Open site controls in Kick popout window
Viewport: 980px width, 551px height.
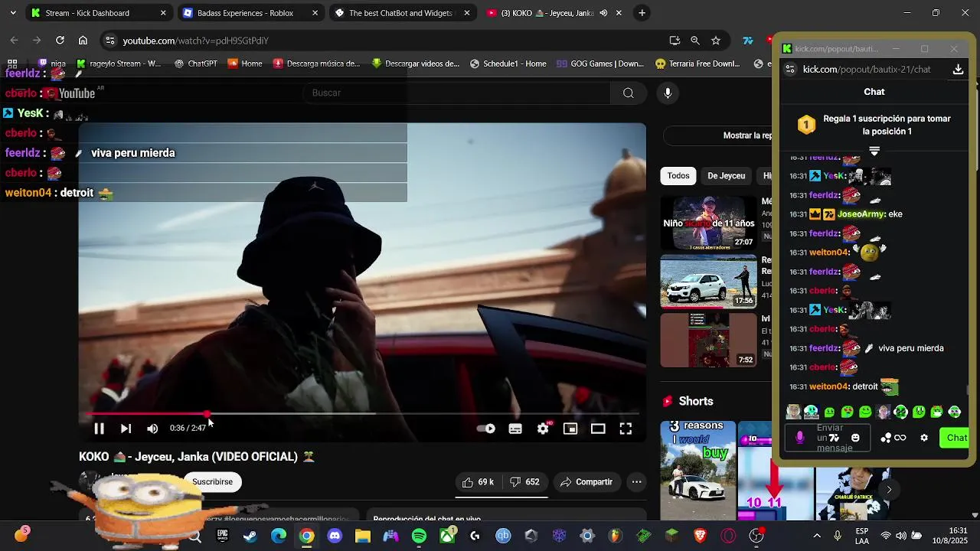791,70
